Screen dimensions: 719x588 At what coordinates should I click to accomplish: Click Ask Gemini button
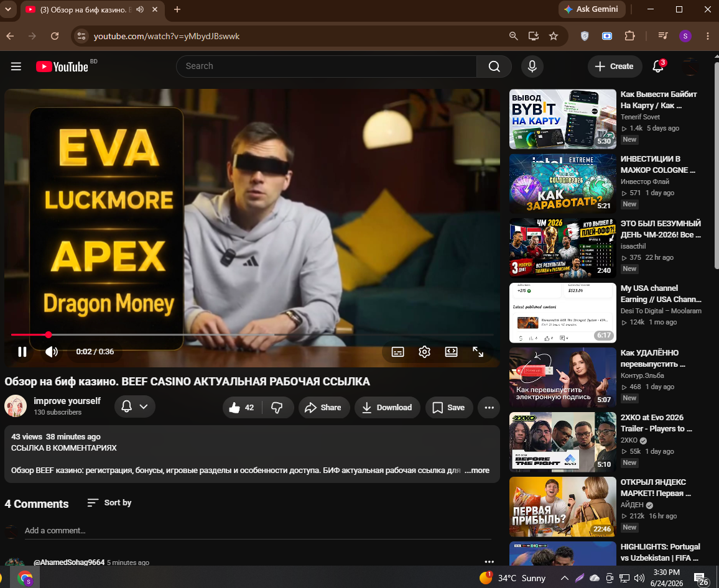click(591, 9)
